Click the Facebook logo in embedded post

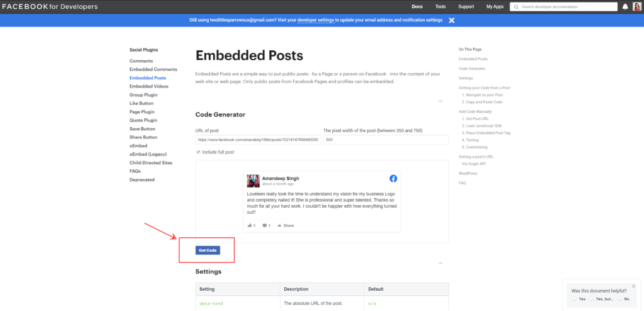click(393, 179)
